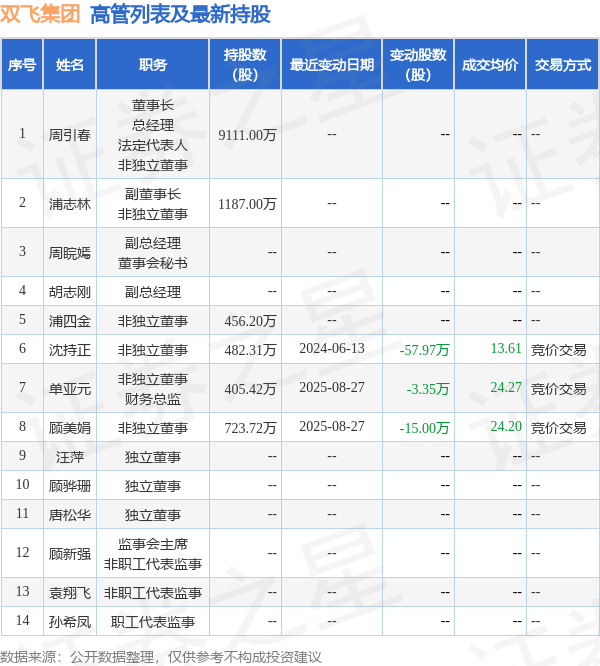Click the 双飞集团 title text
This screenshot has height=666, width=600.
(x=40, y=14)
